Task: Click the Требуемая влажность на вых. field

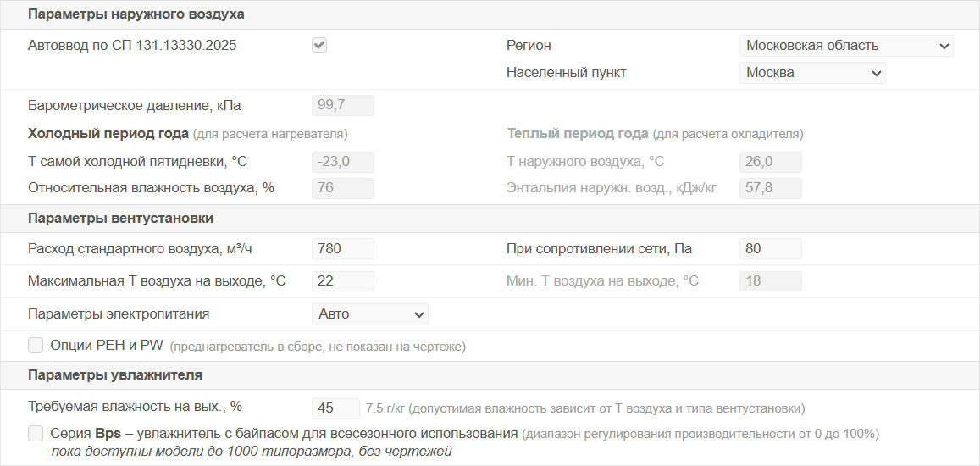Action: (x=335, y=408)
